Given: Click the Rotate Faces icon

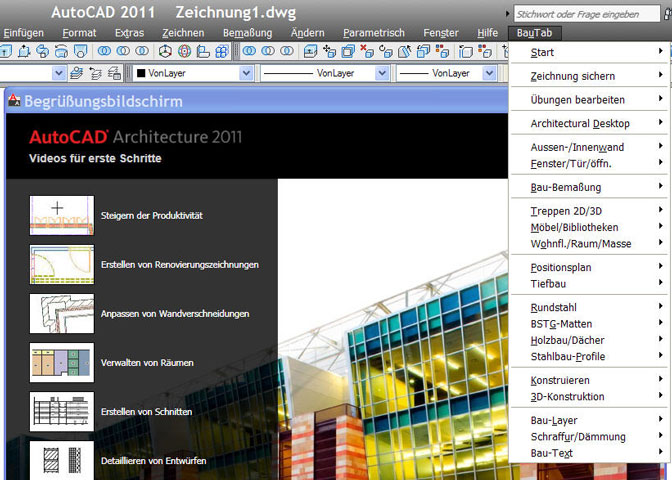Looking at the screenshot, I should (386, 51).
